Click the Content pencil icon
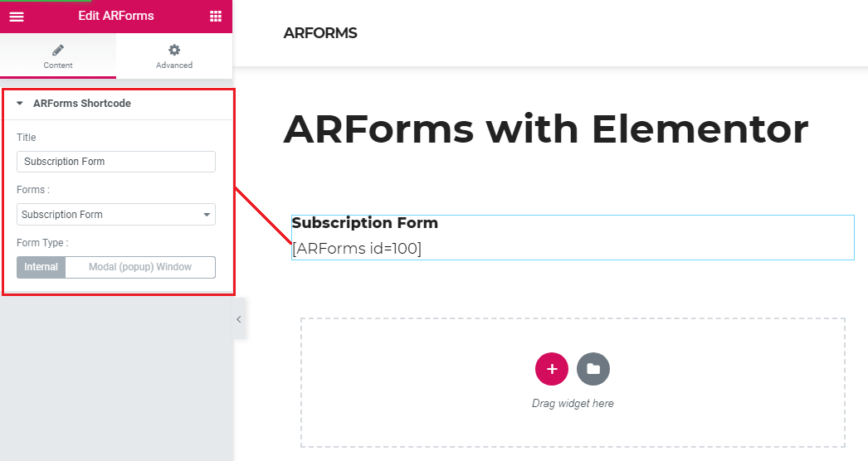 pyautogui.click(x=58, y=50)
